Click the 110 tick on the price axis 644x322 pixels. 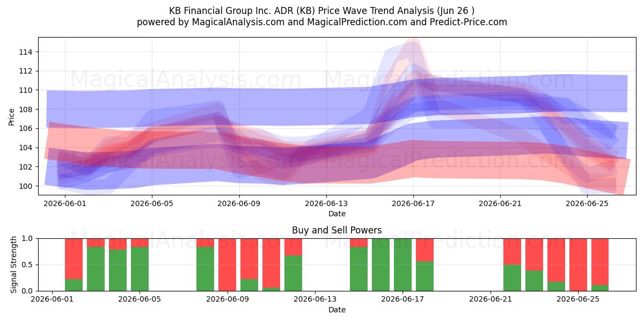pos(25,90)
